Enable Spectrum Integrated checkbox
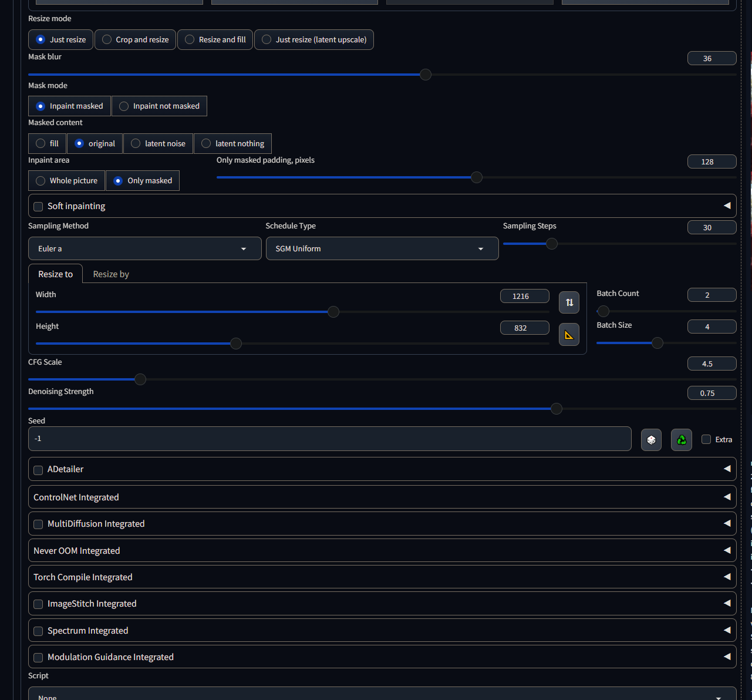Viewport: 752px width, 700px height. pos(38,631)
